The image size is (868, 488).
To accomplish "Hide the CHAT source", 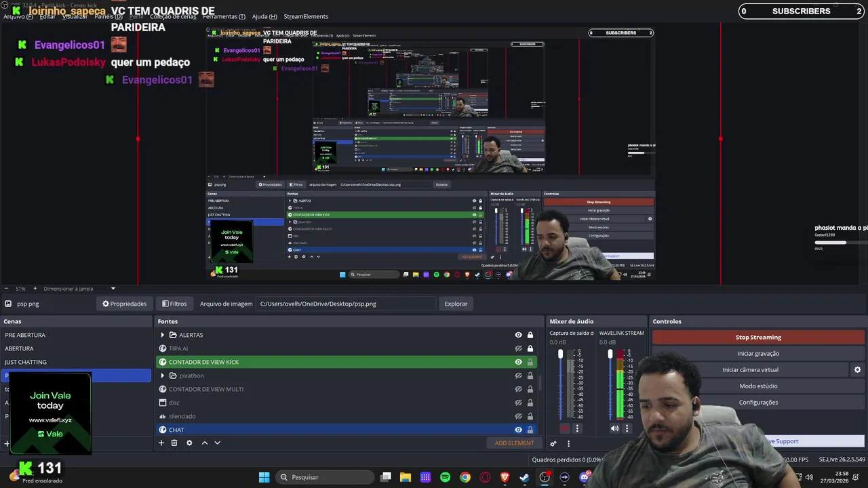I will 519,430.
